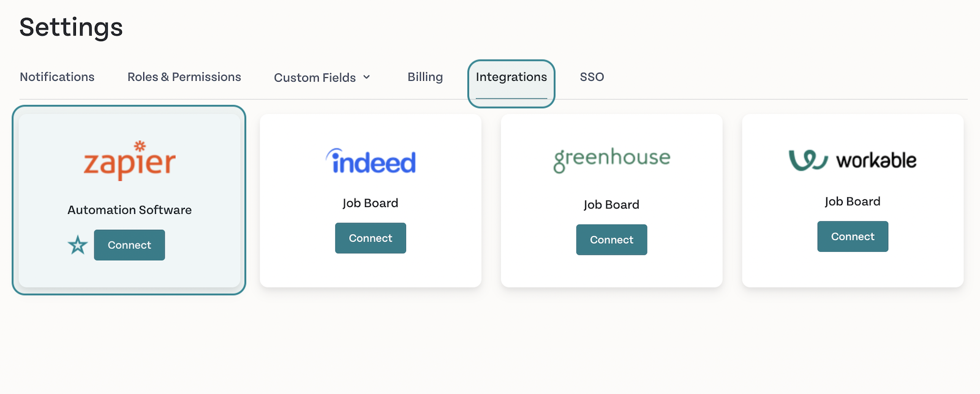Click the Automation Software label
This screenshot has height=394, width=980.
(129, 210)
